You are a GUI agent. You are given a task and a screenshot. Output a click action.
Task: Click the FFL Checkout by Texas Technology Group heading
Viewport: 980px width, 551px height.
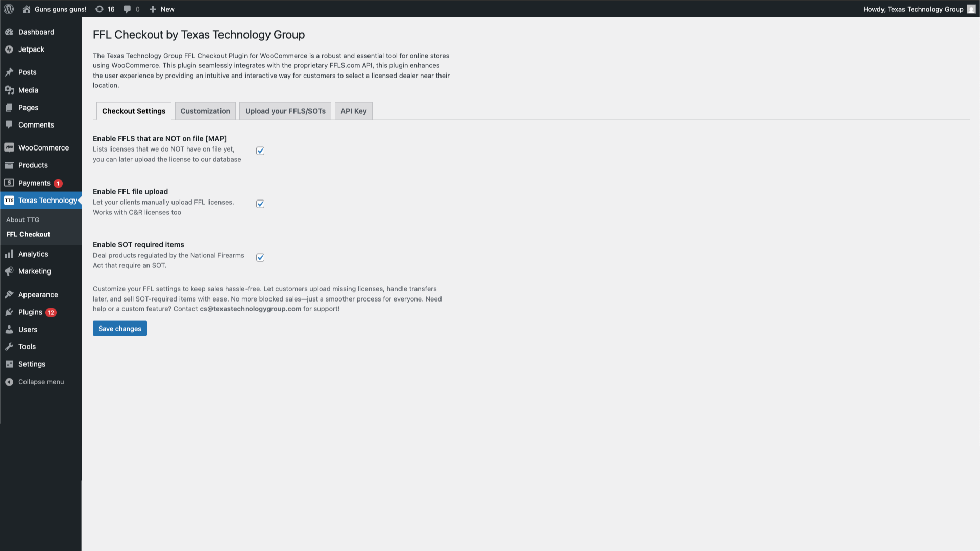[199, 35]
